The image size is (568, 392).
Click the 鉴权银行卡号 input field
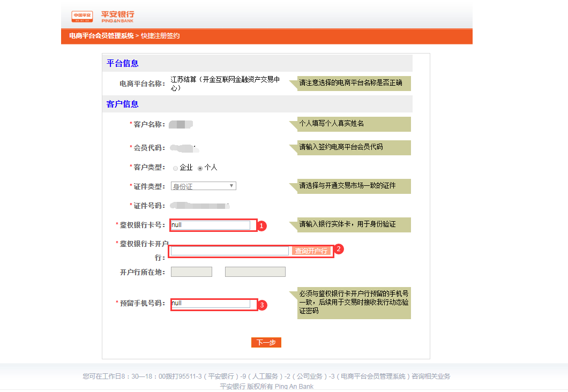211,225
